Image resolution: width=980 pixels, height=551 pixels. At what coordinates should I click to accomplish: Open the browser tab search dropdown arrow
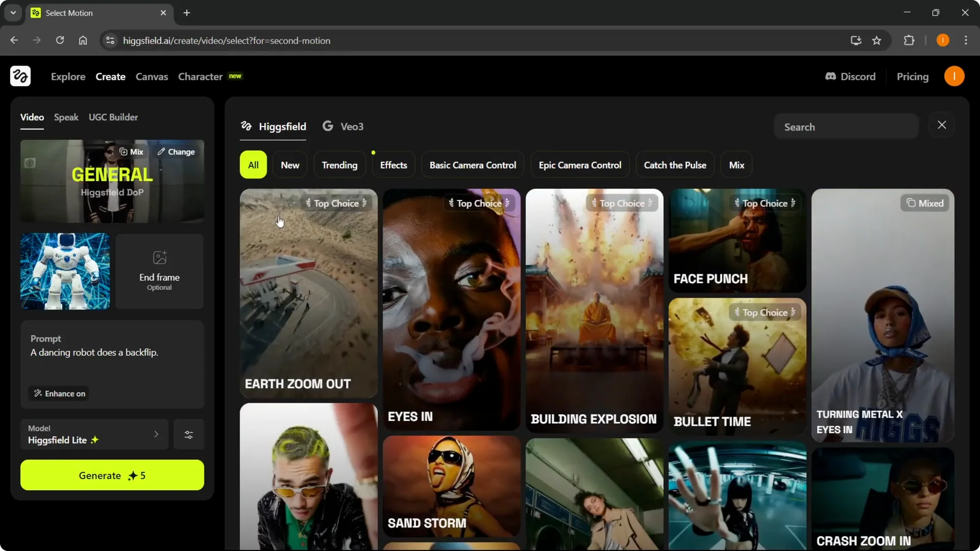13,13
